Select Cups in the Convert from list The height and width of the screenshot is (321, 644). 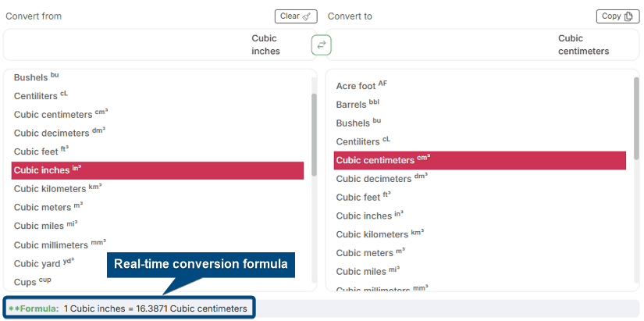(29, 282)
